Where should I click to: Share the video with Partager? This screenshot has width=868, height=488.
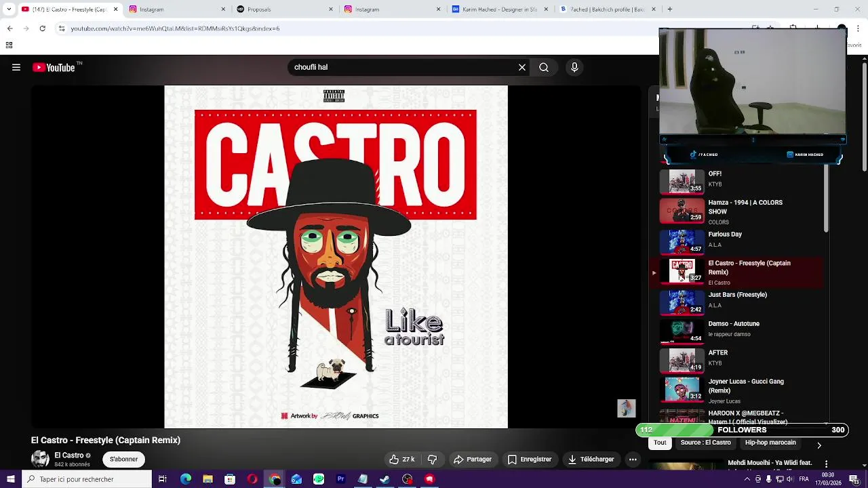472,460
